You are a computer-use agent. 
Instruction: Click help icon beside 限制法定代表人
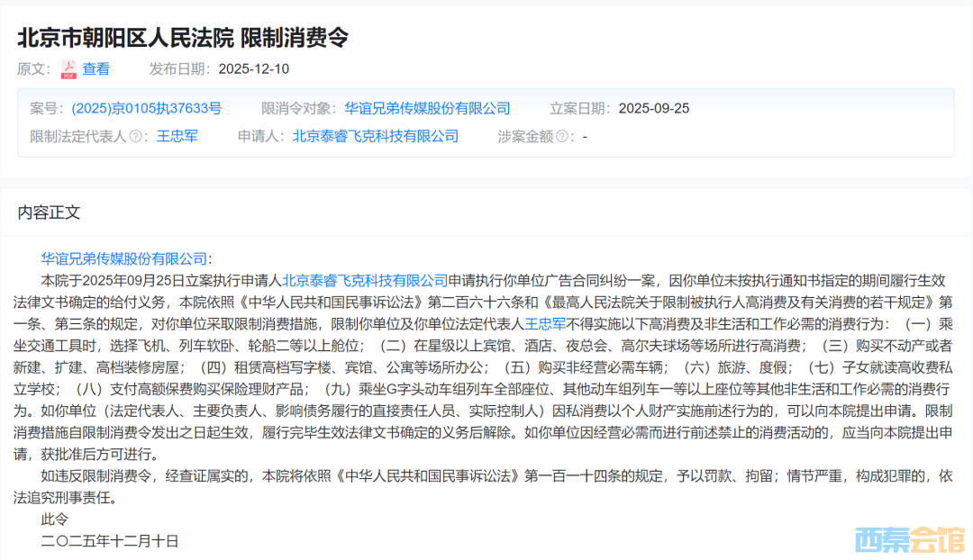(137, 137)
